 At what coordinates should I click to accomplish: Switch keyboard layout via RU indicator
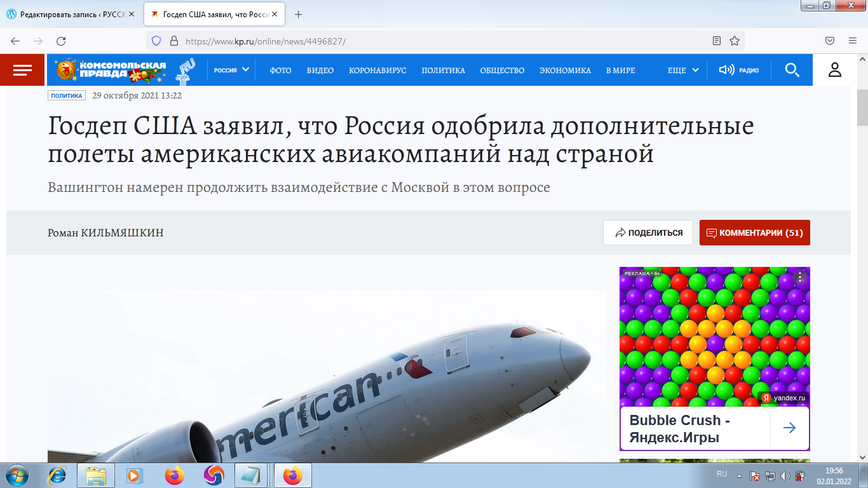point(721,475)
